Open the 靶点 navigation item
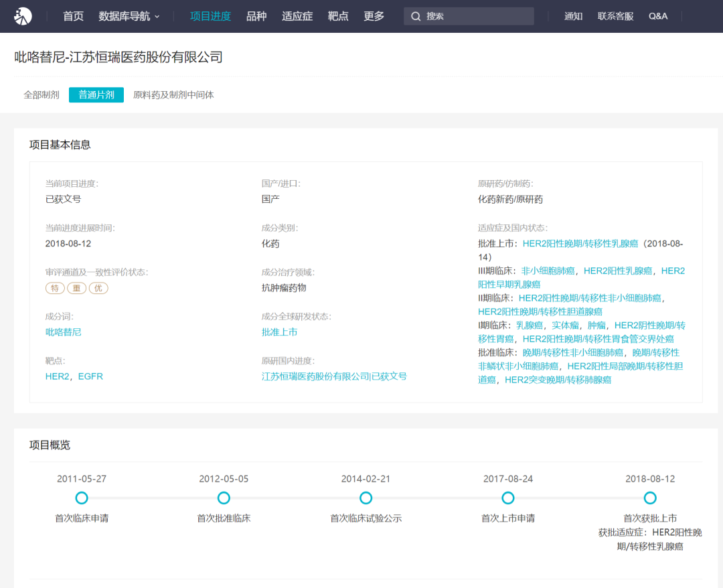 pyautogui.click(x=338, y=16)
